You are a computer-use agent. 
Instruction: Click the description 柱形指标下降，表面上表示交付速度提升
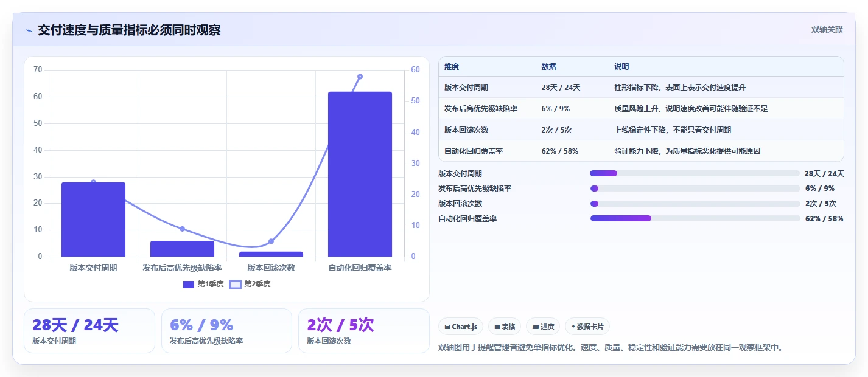point(680,88)
